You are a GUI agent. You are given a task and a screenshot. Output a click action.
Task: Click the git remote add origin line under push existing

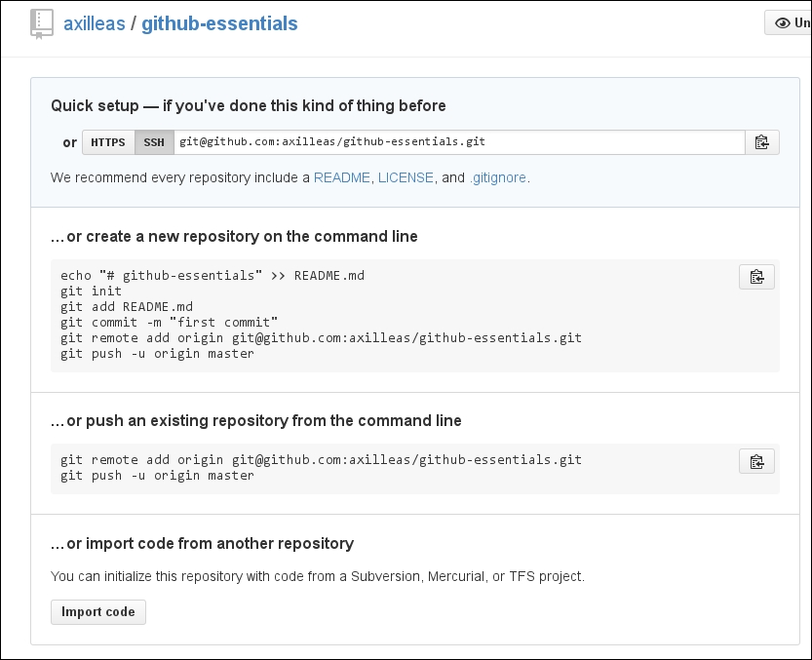[x=321, y=460]
